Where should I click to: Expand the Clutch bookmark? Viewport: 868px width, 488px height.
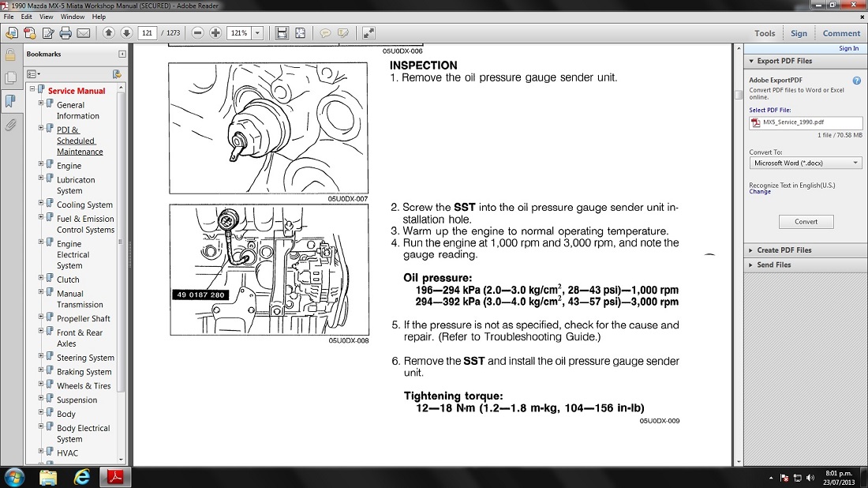[40, 277]
